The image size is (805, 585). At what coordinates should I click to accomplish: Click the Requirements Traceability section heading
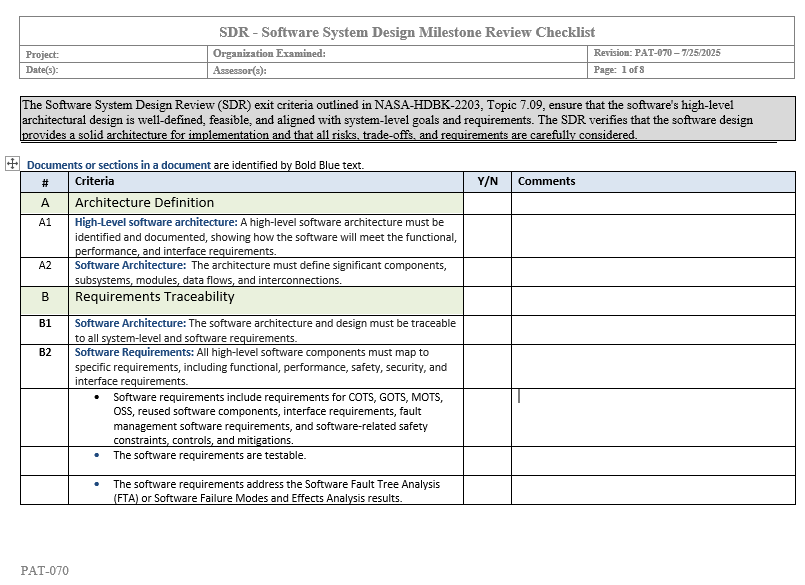point(154,297)
